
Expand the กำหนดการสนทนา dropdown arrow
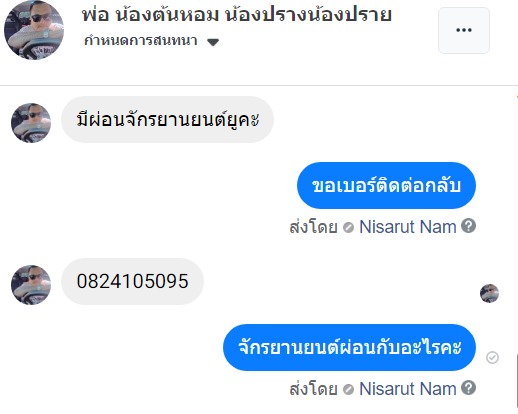coord(213,42)
